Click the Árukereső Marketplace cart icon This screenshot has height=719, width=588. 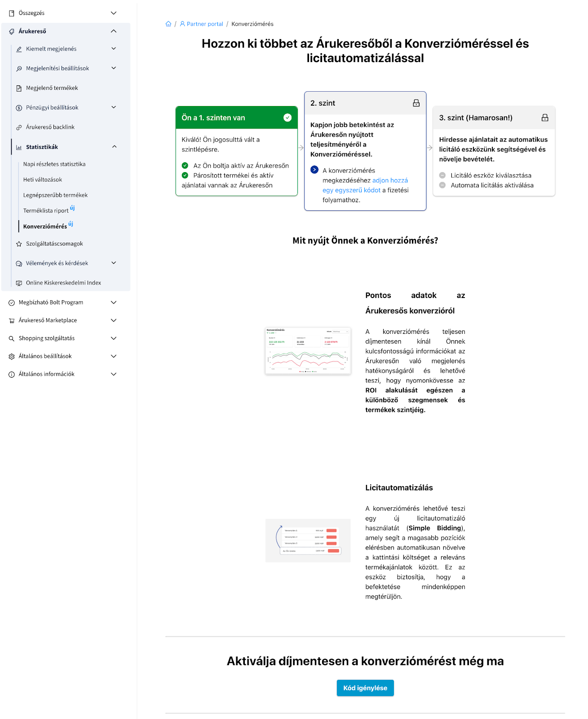pyautogui.click(x=12, y=320)
